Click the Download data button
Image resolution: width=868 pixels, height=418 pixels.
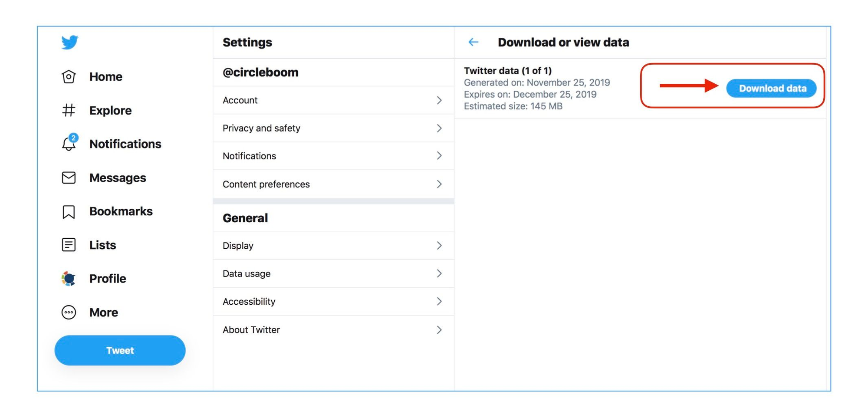(x=772, y=88)
